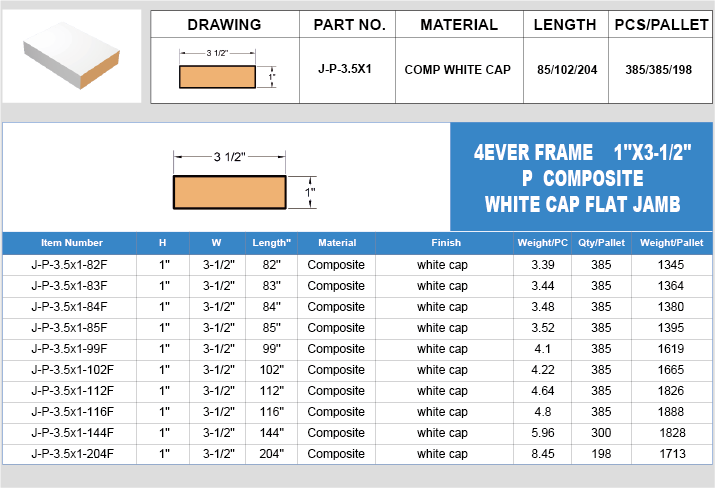Click pallet weight 1888
The width and height of the screenshot is (715, 488).
click(x=671, y=411)
